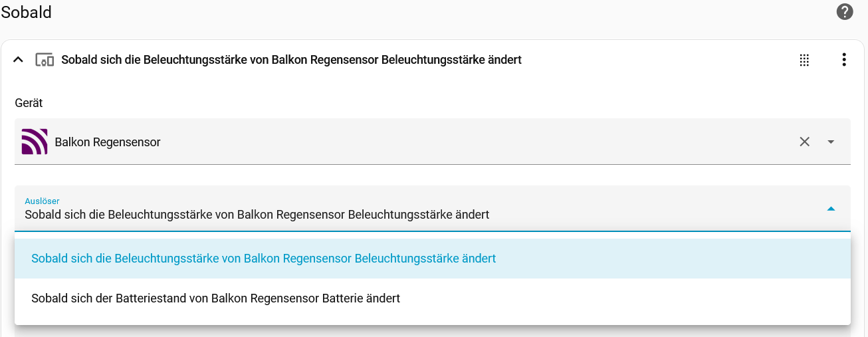Select the Beleuchtungsstärke ändert trigger option
Screen dimensions: 868x337
[x=263, y=259]
